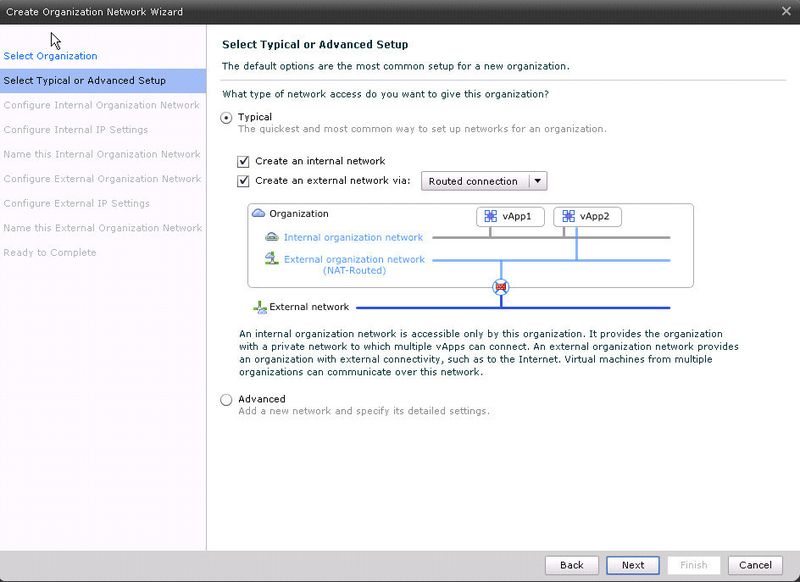This screenshot has height=582, width=800.
Task: Click the External network label text
Action: 309,307
